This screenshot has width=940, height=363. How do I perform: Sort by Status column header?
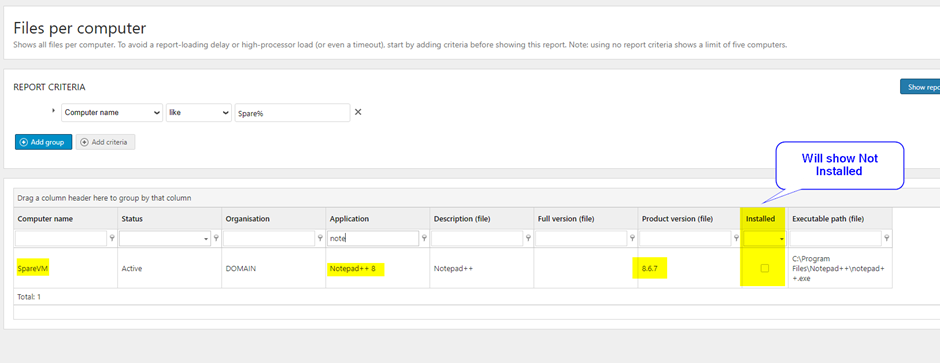[x=170, y=219]
